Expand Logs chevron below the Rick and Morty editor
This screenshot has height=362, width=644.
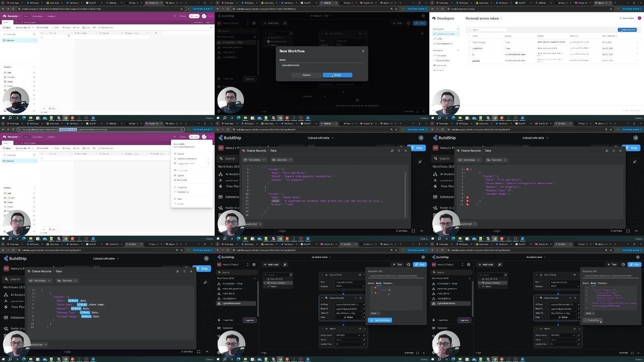422,231
